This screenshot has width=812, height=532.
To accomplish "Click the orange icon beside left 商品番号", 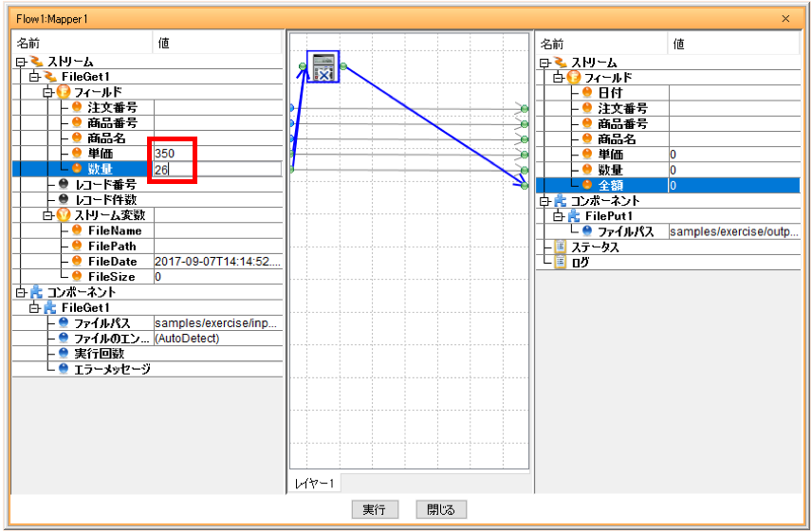I will (x=77, y=122).
